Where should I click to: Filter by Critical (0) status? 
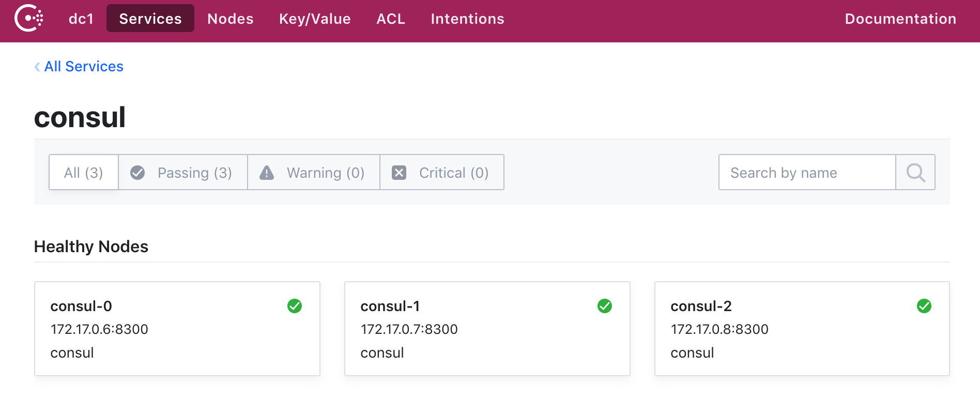[453, 173]
